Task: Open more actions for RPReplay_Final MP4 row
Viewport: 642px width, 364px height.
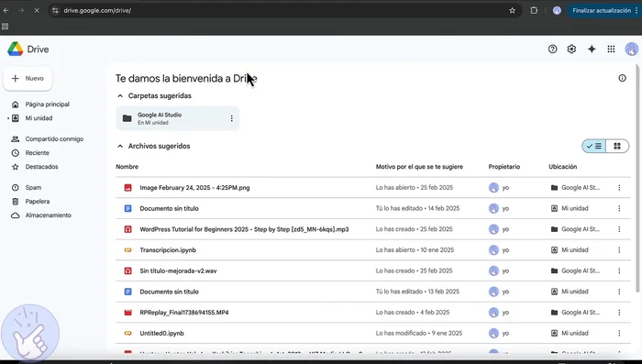Action: [x=619, y=313]
